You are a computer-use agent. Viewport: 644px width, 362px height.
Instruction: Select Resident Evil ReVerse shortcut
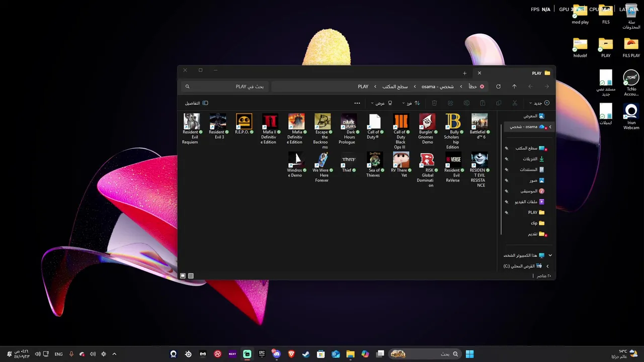453,166
